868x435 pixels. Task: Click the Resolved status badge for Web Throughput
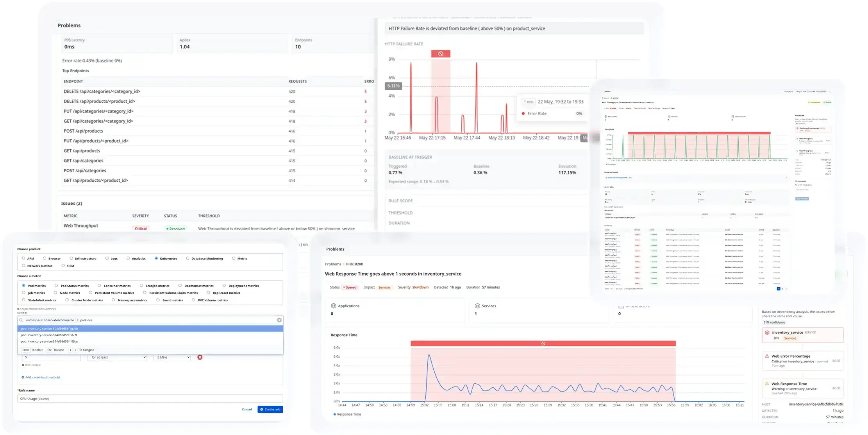tap(175, 229)
